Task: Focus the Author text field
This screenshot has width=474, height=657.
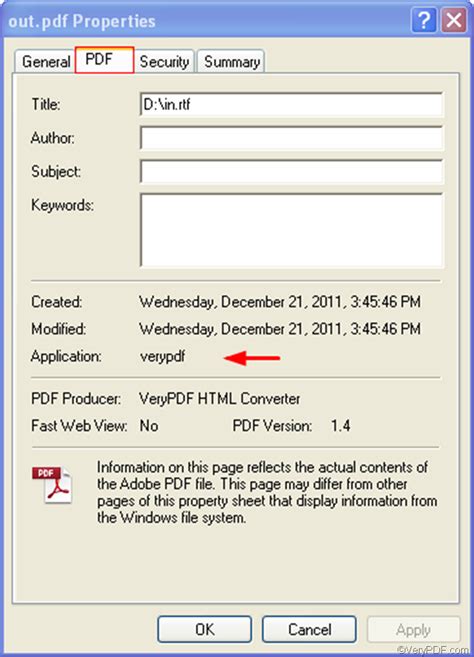Action: click(291, 138)
